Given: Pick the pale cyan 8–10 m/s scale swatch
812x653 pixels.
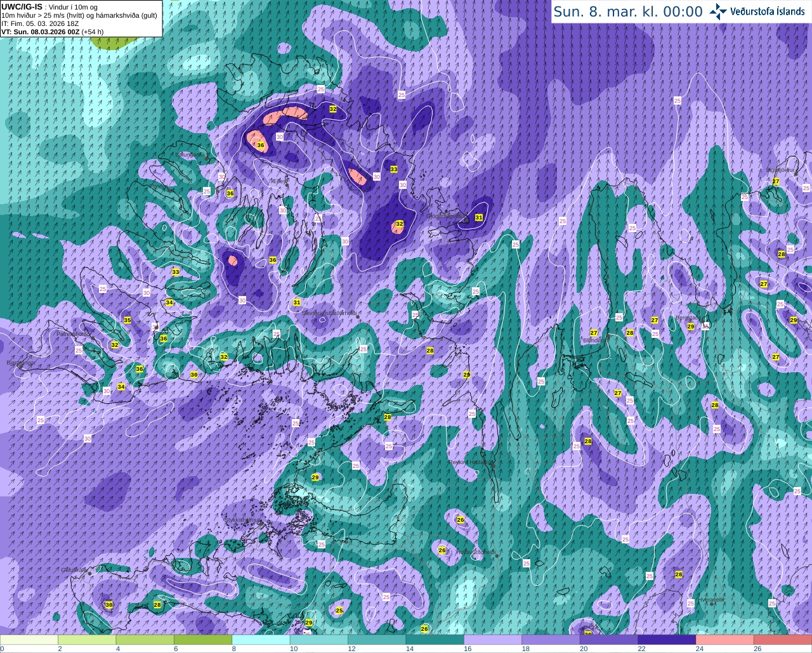Looking at the screenshot, I should click(261, 640).
